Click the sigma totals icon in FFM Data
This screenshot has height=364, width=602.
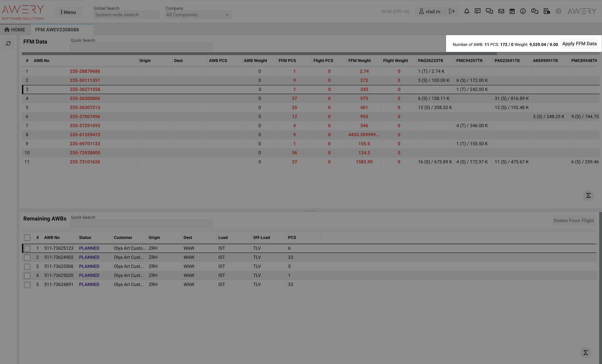tap(588, 195)
